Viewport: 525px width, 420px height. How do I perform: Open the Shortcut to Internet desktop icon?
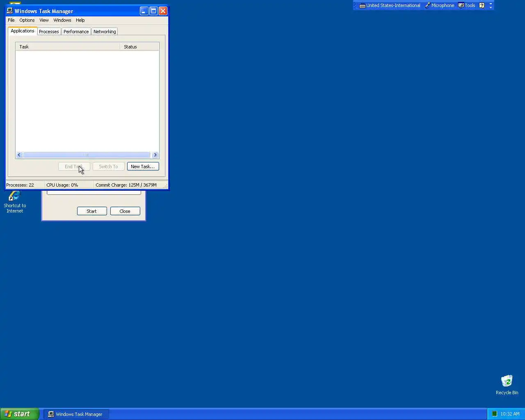coord(15,201)
